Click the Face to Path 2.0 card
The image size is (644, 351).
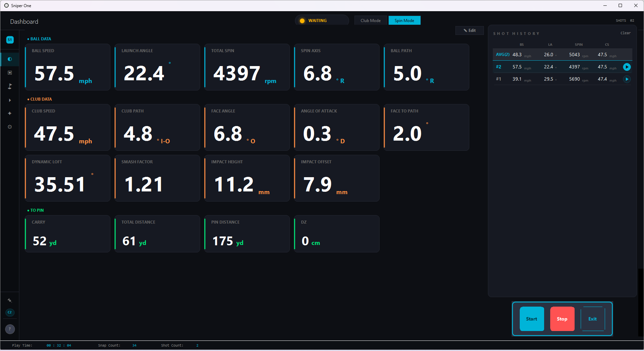(x=427, y=127)
